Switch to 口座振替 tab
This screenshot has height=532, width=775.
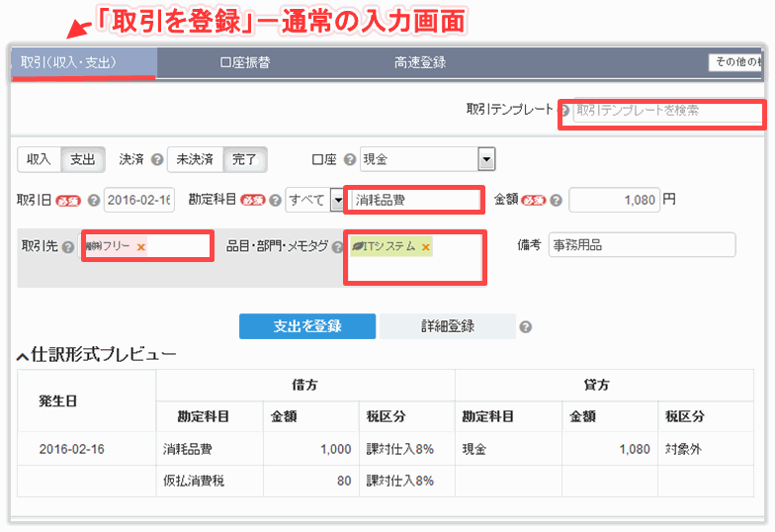[245, 63]
